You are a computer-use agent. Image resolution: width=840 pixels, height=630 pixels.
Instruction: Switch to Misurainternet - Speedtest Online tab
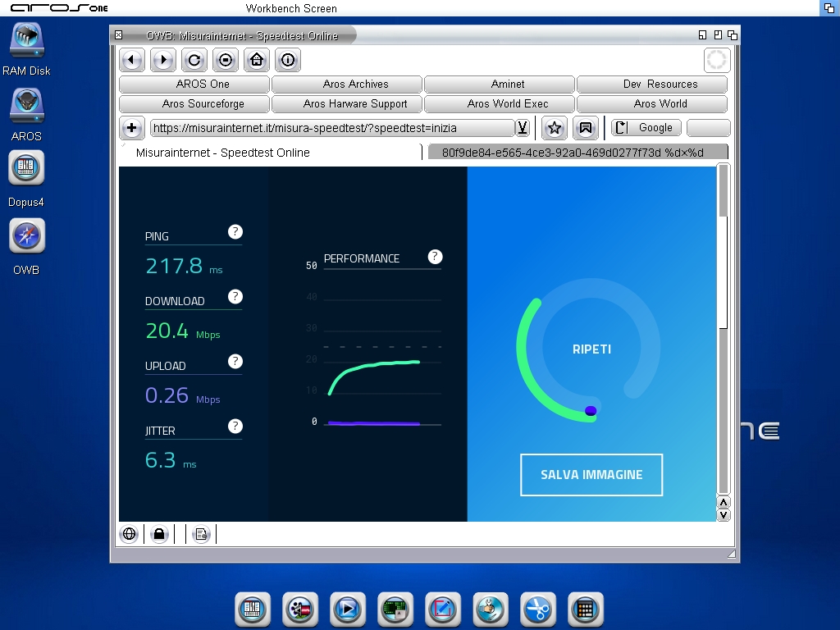click(x=271, y=153)
